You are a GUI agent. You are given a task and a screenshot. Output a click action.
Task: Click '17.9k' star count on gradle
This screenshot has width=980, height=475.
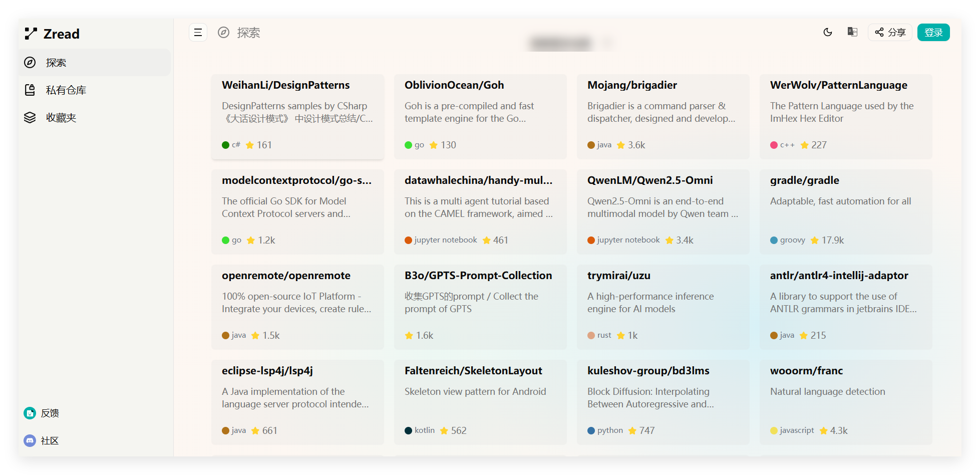coord(833,240)
